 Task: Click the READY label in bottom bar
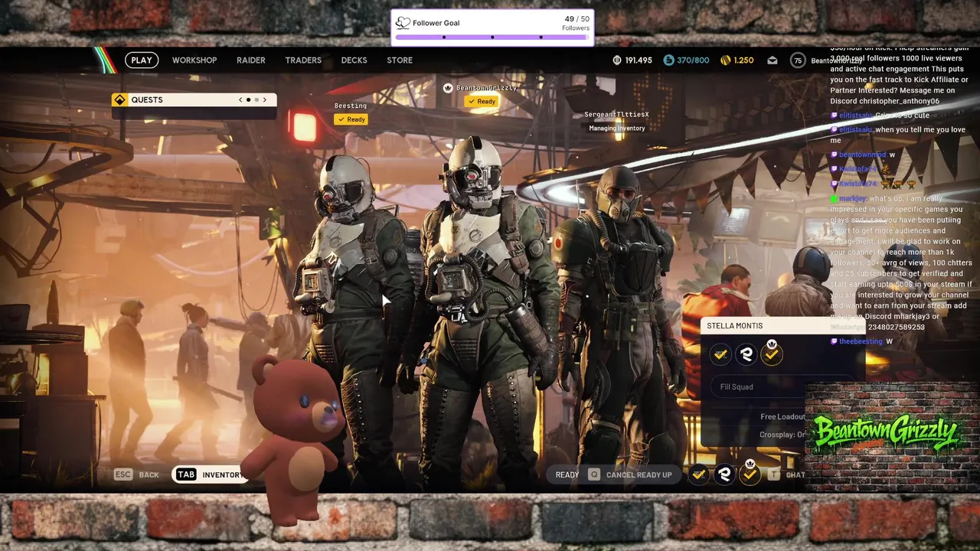point(567,474)
